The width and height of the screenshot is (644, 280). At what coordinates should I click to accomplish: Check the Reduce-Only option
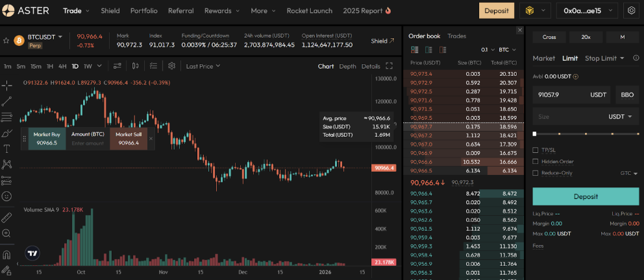point(535,173)
